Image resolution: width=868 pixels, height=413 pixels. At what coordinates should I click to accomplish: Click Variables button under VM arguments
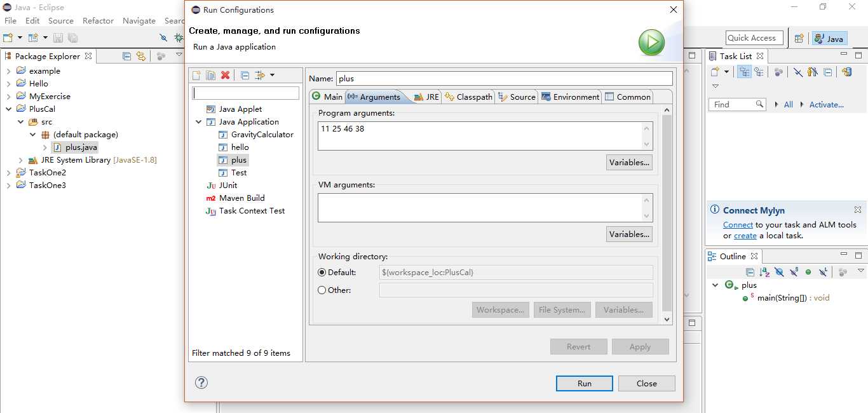pyautogui.click(x=629, y=234)
